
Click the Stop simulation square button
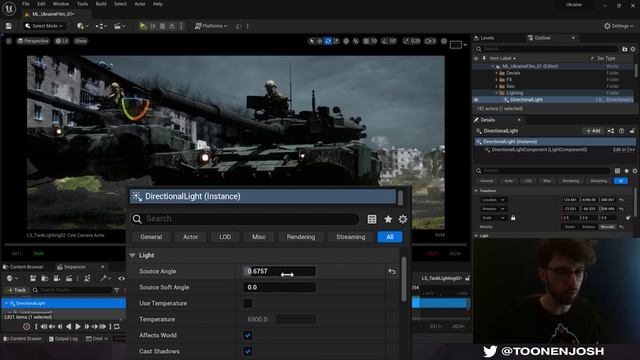162,26
